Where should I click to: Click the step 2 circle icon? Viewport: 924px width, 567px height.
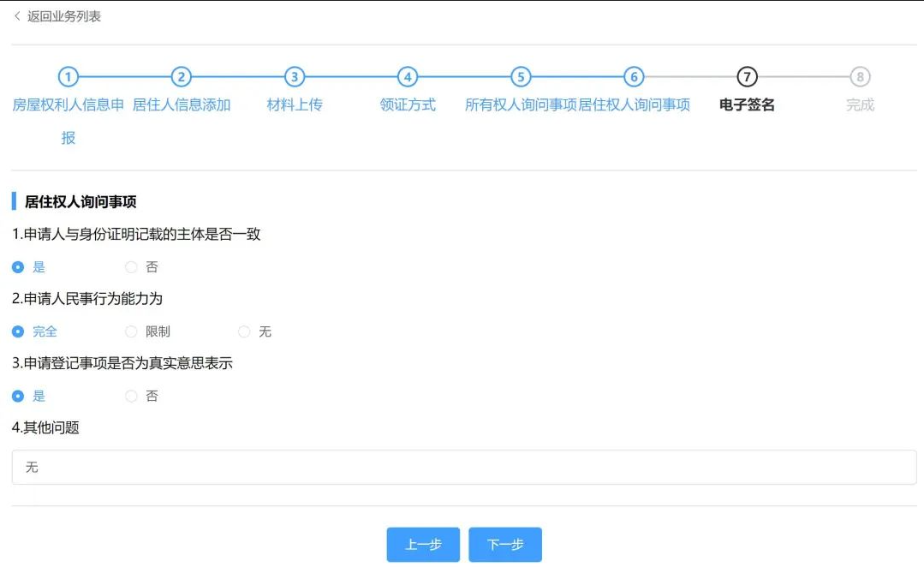coord(181,77)
